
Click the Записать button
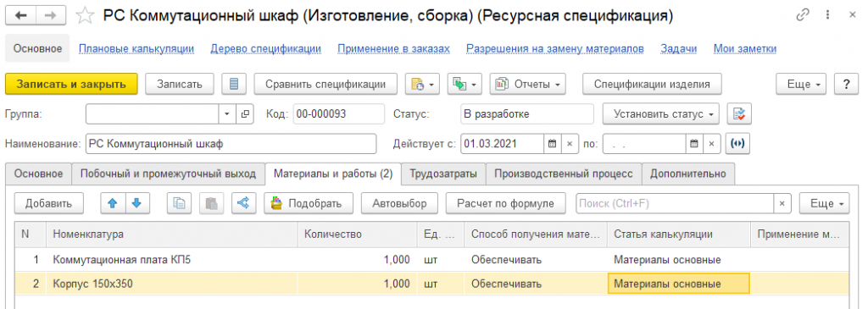(x=180, y=84)
